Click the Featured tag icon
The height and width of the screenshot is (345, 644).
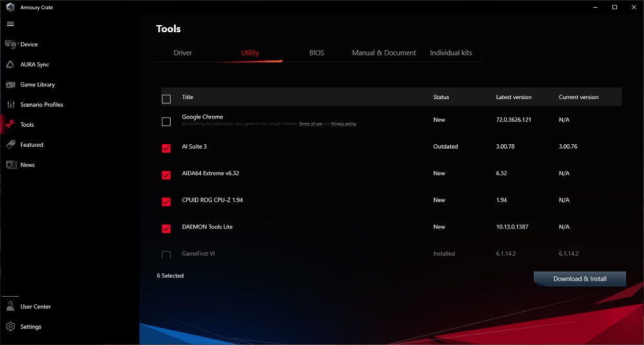(11, 145)
